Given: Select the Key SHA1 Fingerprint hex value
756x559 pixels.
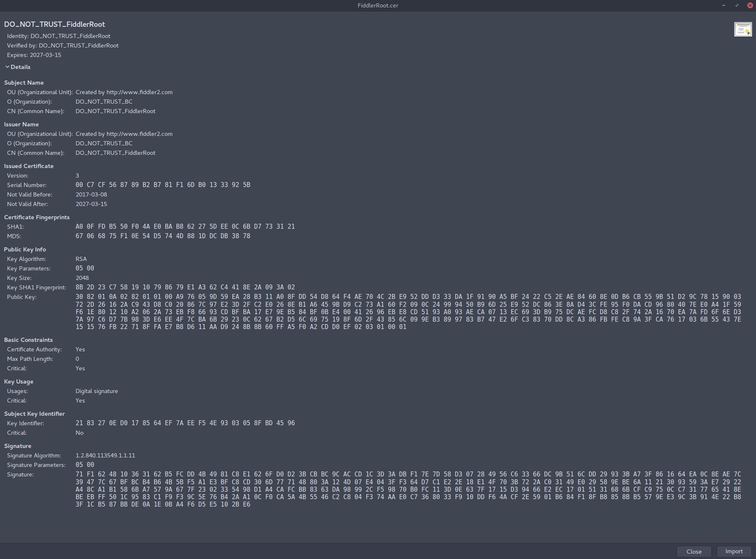Looking at the screenshot, I should (x=185, y=287).
